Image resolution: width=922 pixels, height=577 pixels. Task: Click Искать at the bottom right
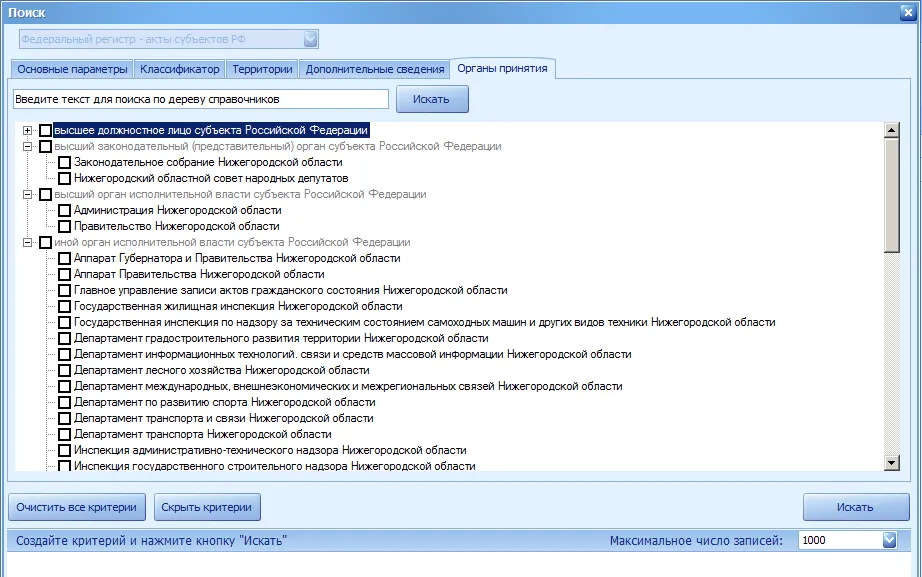(856, 507)
